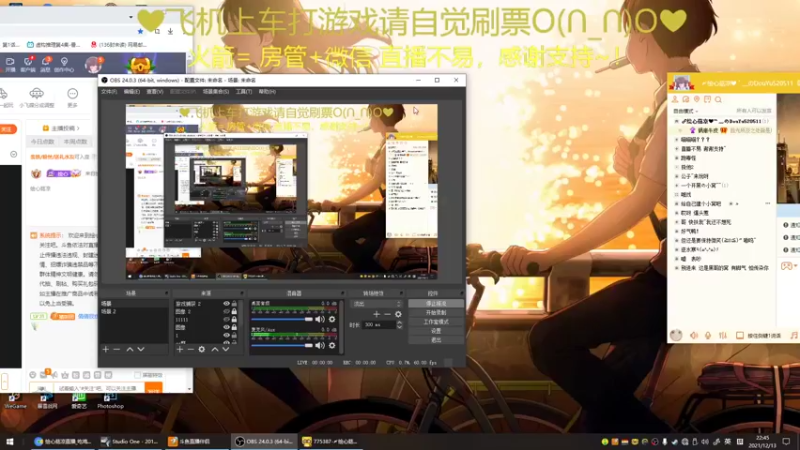This screenshot has width=800, height=450.
Task: Mute 桌面音频 with speaker icon
Action: coord(320,319)
